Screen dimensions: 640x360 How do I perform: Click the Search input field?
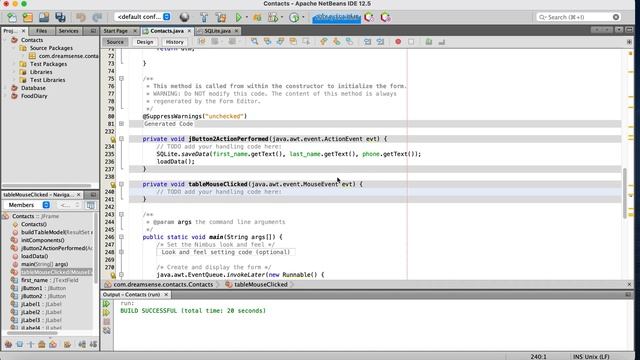578,17
